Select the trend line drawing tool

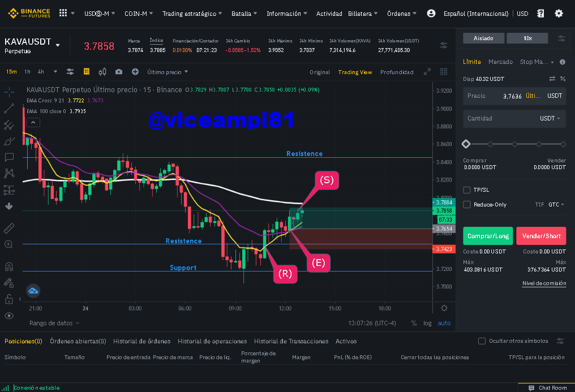(x=9, y=109)
